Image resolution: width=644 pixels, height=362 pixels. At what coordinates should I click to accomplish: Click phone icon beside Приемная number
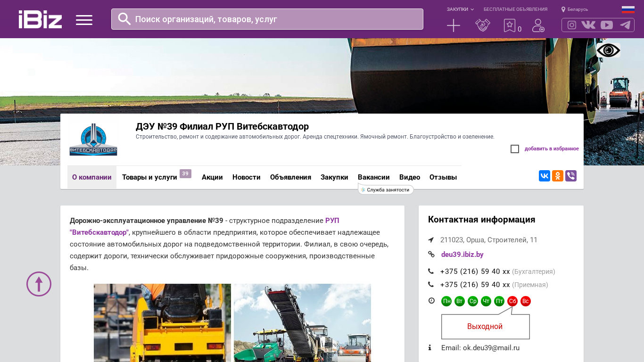tap(431, 285)
